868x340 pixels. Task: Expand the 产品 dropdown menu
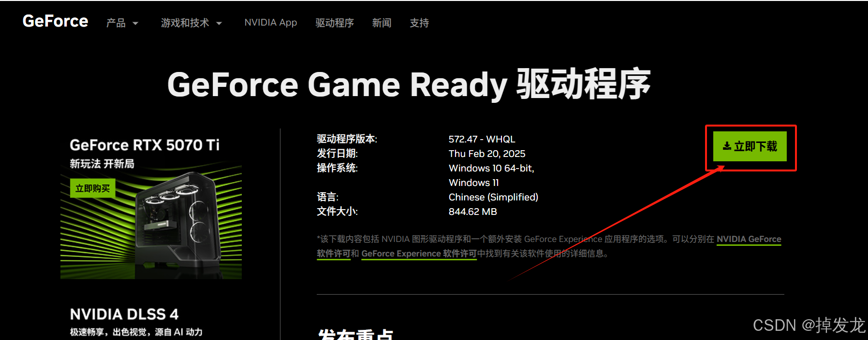[122, 23]
